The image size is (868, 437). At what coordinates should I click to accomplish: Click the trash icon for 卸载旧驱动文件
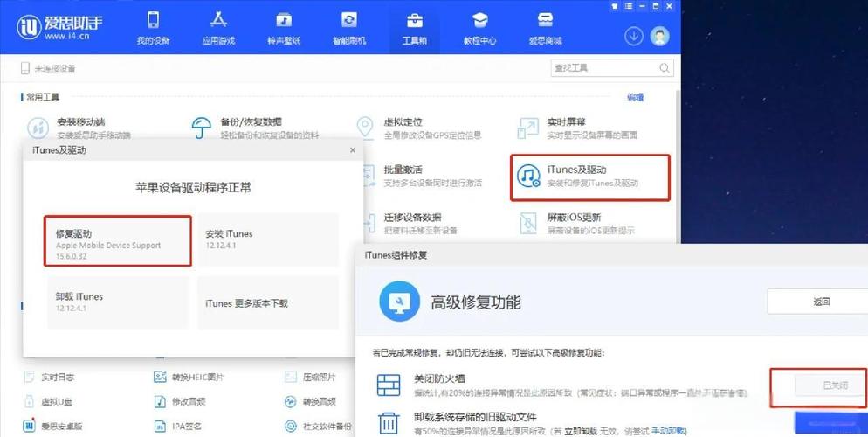(x=389, y=424)
